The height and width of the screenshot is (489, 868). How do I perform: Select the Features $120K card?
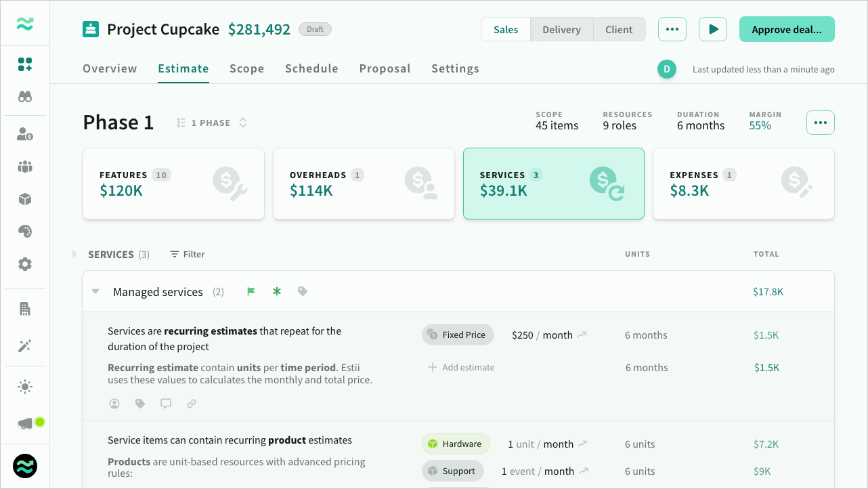[x=173, y=184]
